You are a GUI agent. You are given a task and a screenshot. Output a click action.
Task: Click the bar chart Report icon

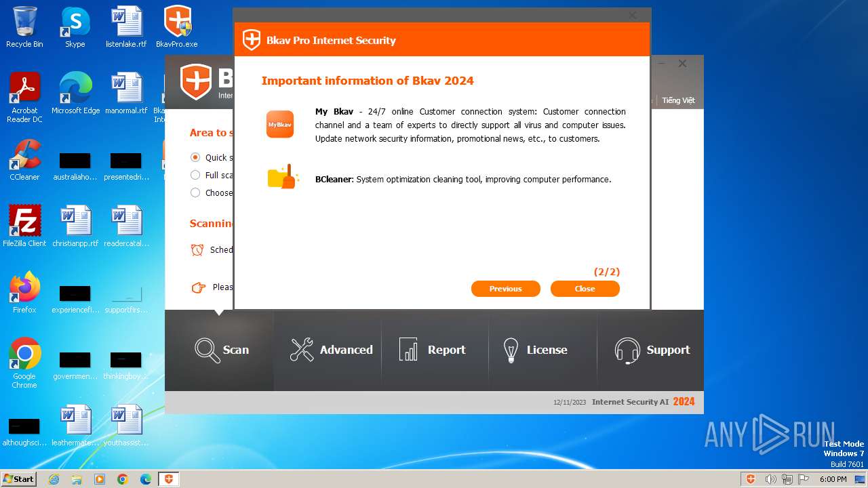pos(408,350)
